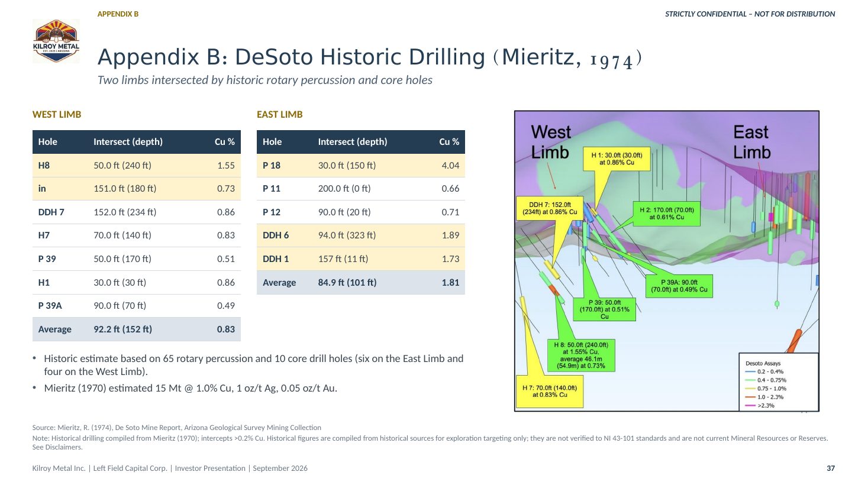Click the bullet 'Mieritz (1970) estimated 15 Mt'

pyautogui.click(x=191, y=388)
